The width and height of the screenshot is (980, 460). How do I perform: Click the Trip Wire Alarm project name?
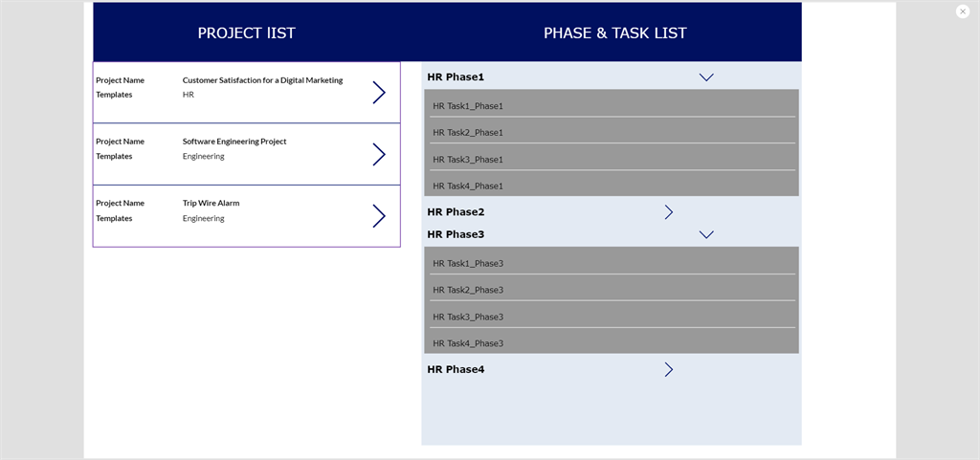click(x=212, y=203)
